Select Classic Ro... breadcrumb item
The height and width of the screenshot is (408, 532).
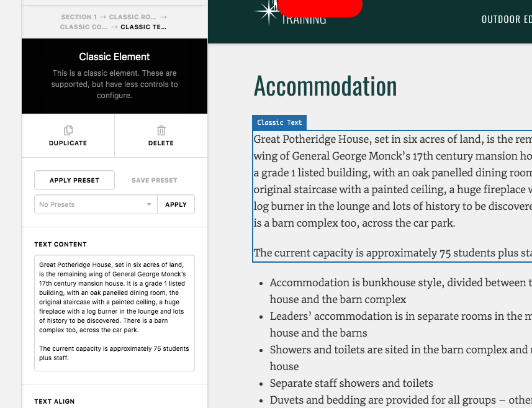coord(133,17)
